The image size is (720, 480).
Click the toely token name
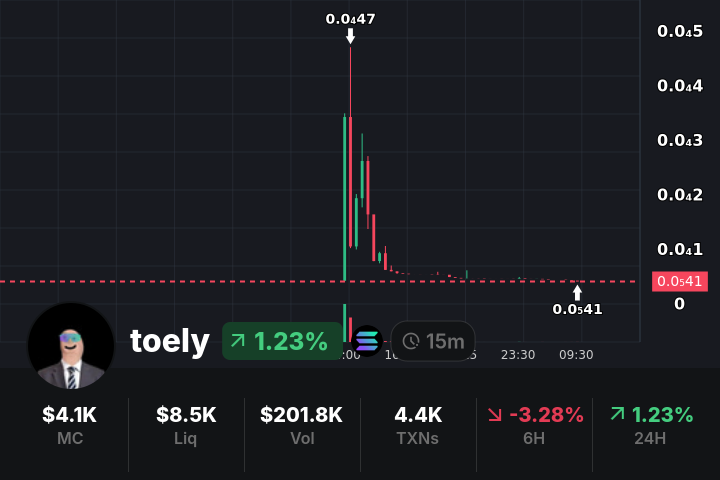click(170, 342)
